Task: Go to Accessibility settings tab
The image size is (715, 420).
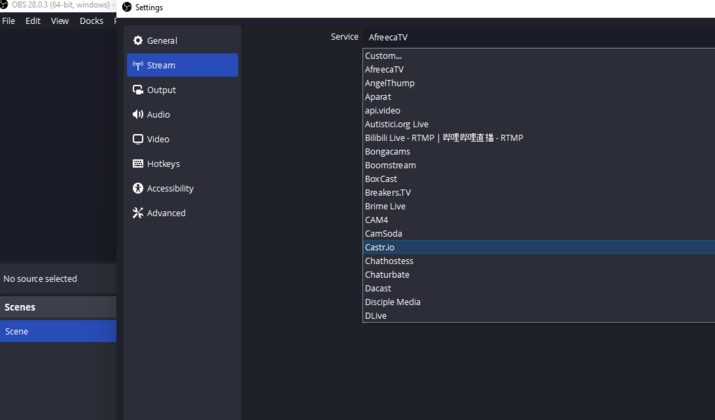Action: [x=182, y=188]
